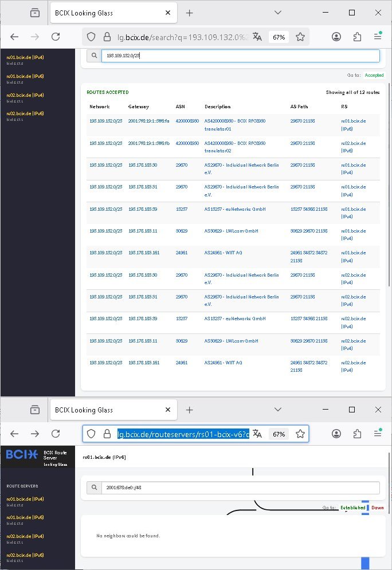
Task: Click the tracking protection shield in the top window
Action: (x=91, y=37)
